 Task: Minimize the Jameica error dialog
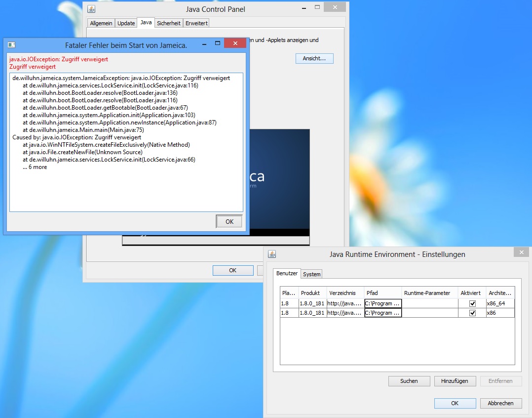pyautogui.click(x=204, y=44)
